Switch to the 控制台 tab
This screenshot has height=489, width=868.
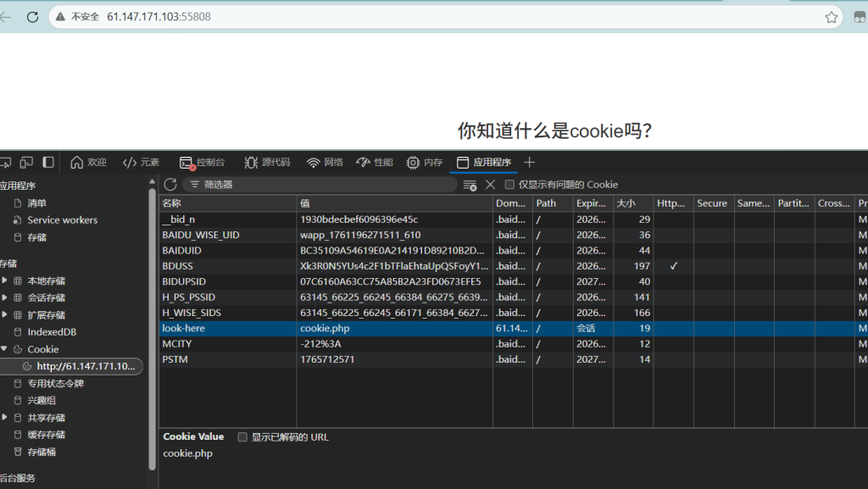click(x=202, y=162)
